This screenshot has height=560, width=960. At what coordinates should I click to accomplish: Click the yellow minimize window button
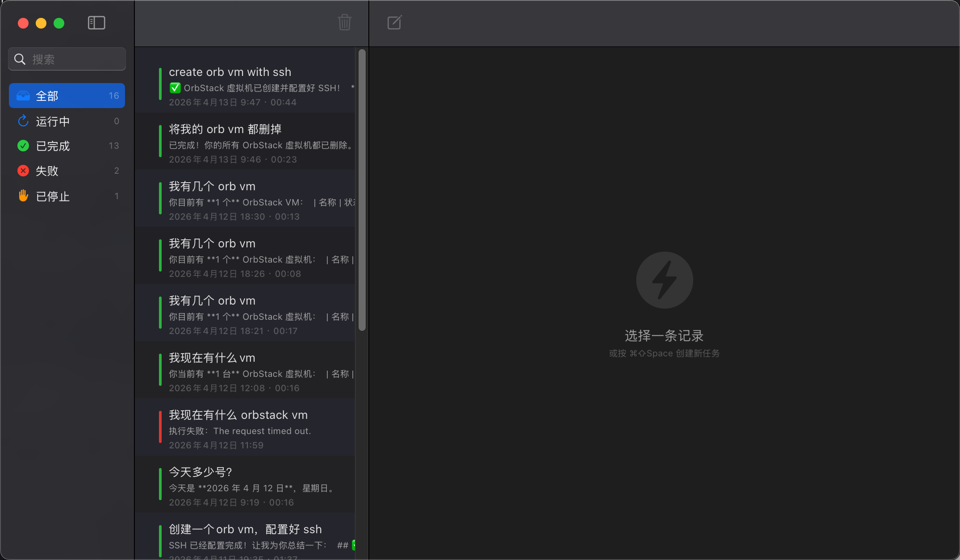[41, 23]
